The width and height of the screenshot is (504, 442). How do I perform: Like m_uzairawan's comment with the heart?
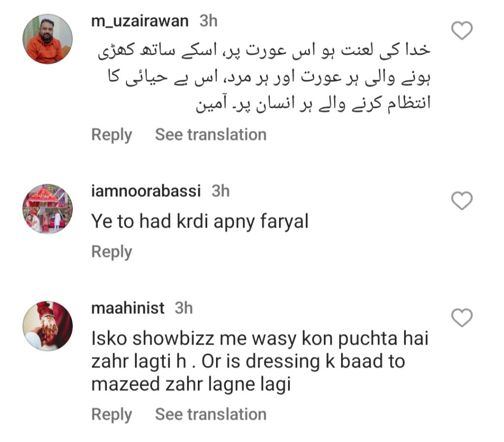coord(462,30)
